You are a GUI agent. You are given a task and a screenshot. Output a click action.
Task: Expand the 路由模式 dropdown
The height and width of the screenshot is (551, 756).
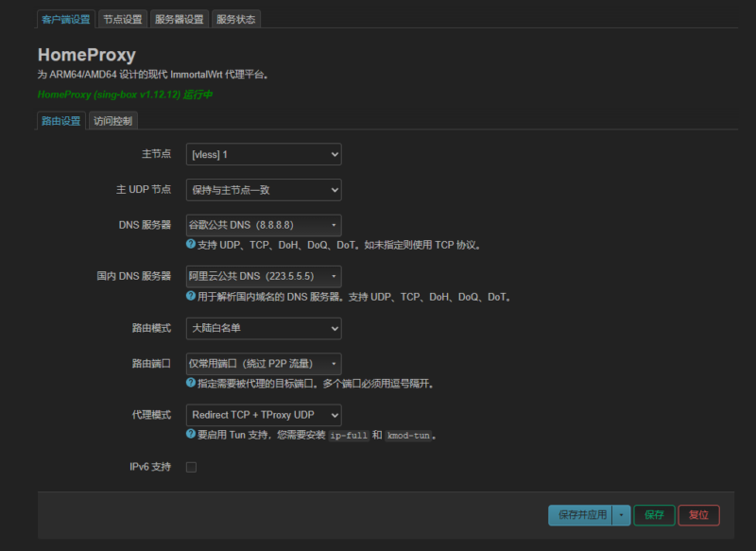point(264,329)
